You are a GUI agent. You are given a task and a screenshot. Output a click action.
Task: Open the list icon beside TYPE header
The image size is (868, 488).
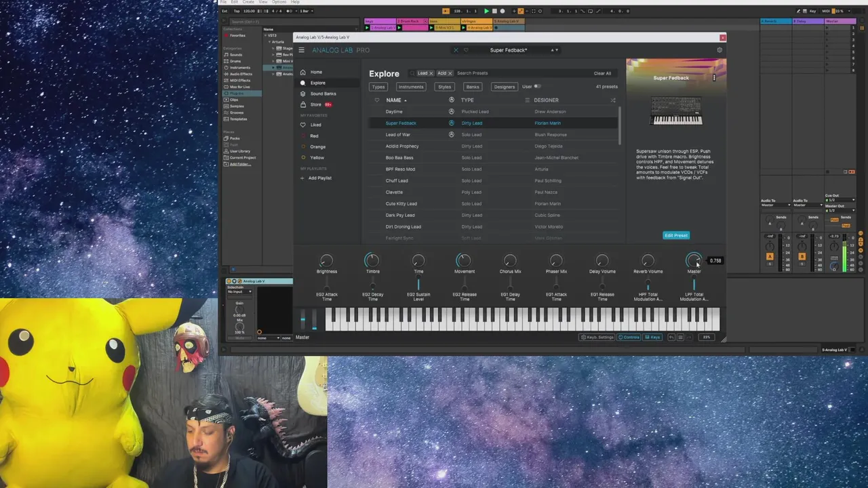pyautogui.click(x=527, y=100)
